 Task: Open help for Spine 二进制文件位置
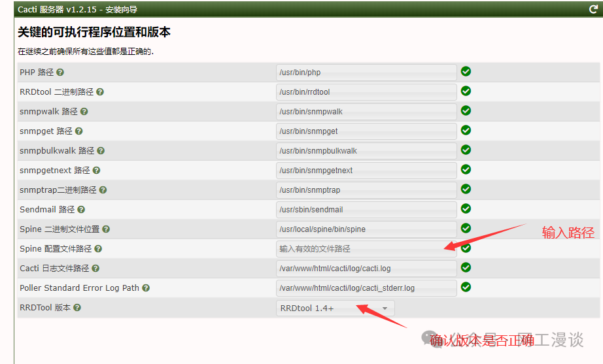click(x=106, y=229)
